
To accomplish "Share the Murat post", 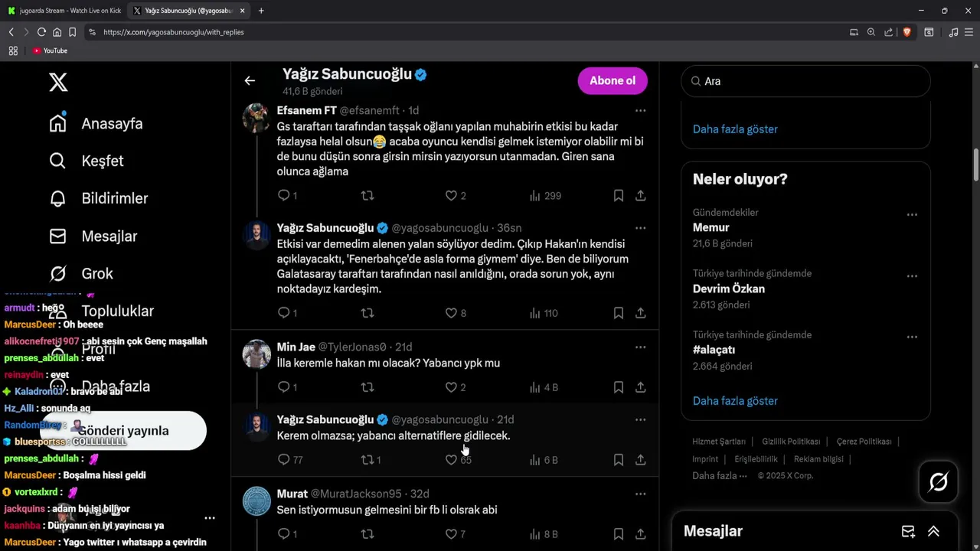I will tap(640, 534).
